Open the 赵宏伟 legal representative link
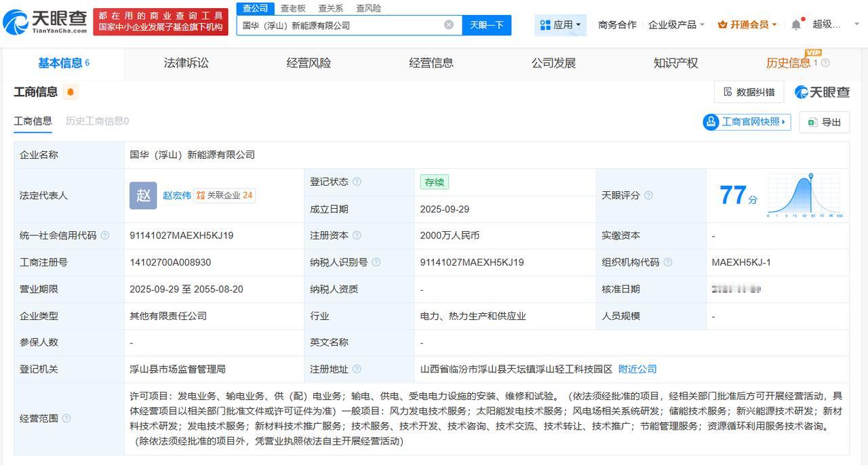 (x=176, y=195)
